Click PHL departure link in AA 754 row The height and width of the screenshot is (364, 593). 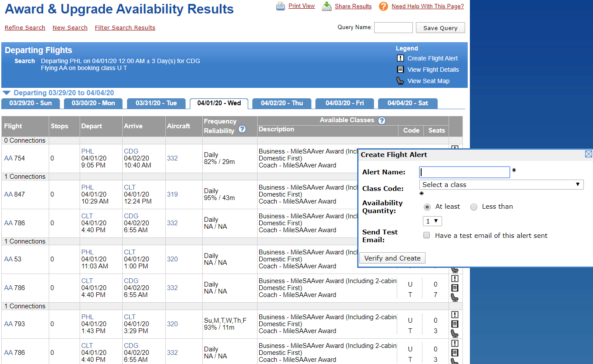[x=87, y=151]
